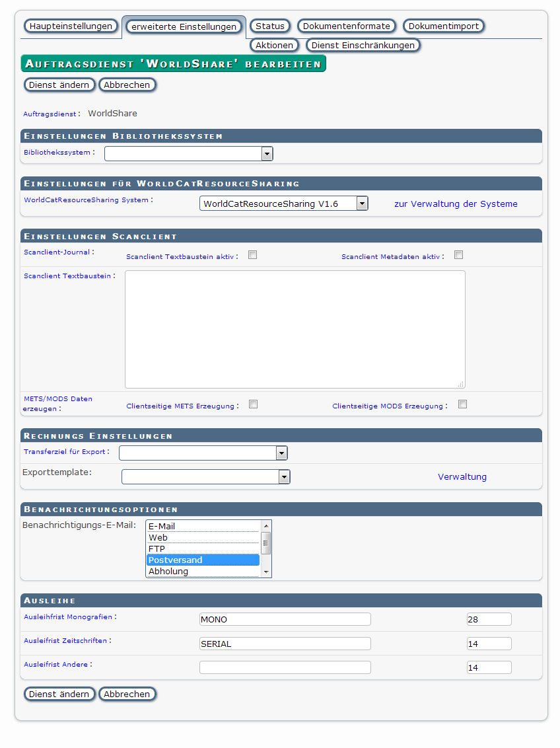This screenshot has width=560, height=748.
Task: Select E-Mail in the notification list
Action: pyautogui.click(x=203, y=526)
